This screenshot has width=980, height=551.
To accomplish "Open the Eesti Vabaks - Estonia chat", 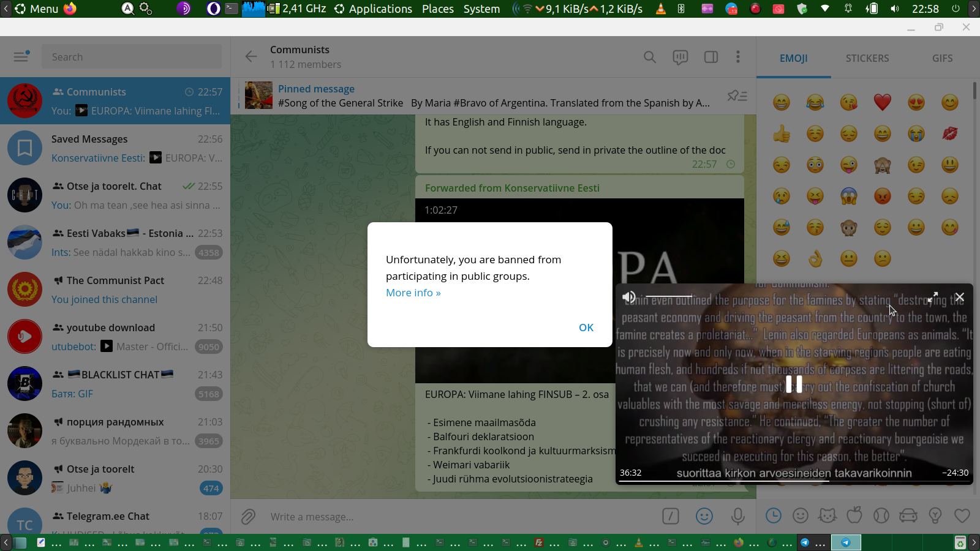I will [x=115, y=242].
